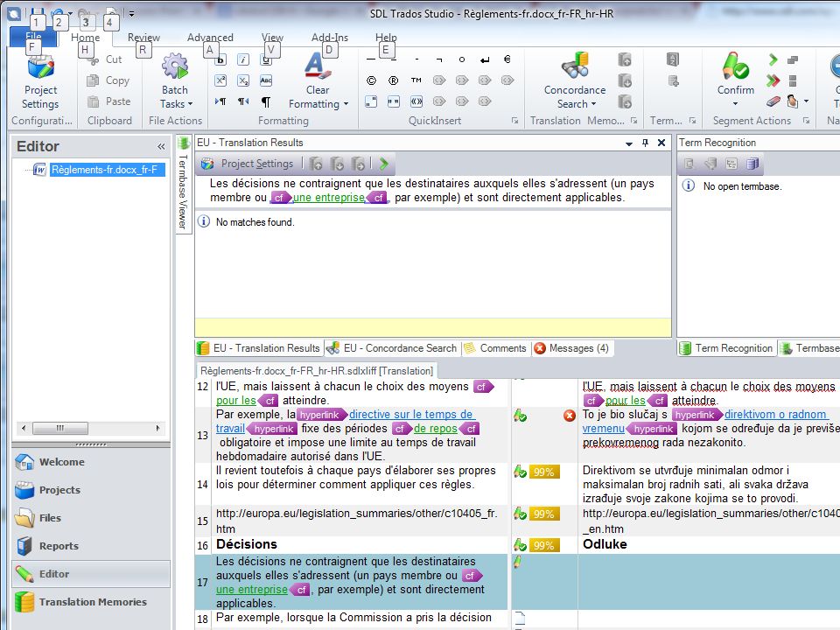The height and width of the screenshot is (630, 840).
Task: Click target cell of segment 17
Action: [709, 582]
